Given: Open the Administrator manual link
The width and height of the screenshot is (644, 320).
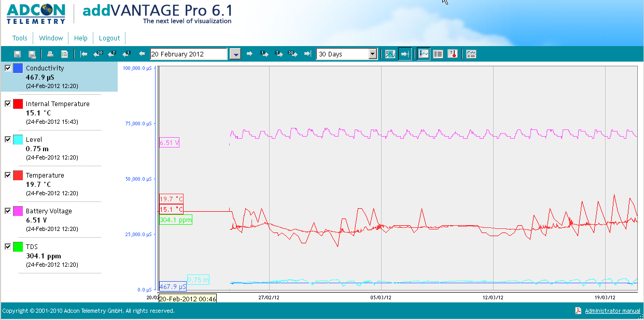Looking at the screenshot, I should 612,311.
